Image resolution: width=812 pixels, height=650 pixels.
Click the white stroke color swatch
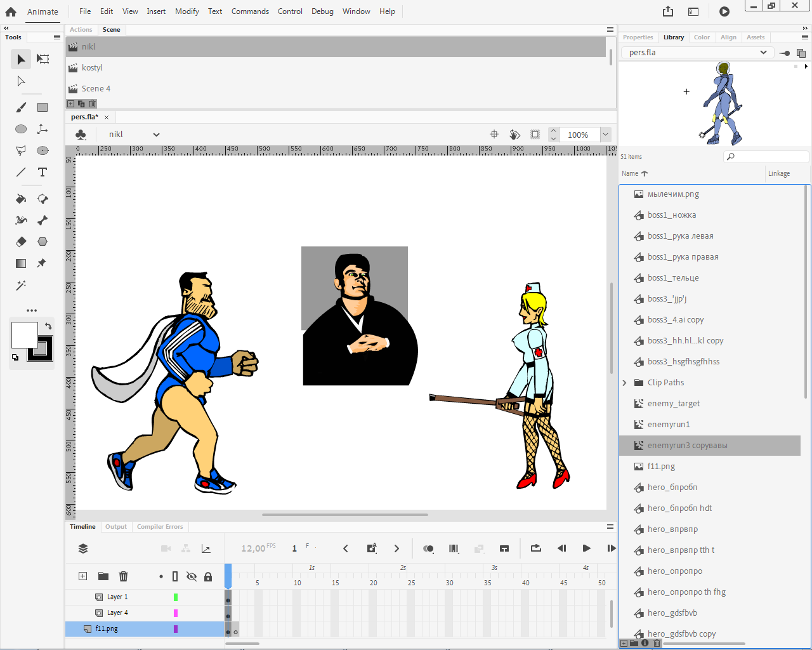(24, 335)
